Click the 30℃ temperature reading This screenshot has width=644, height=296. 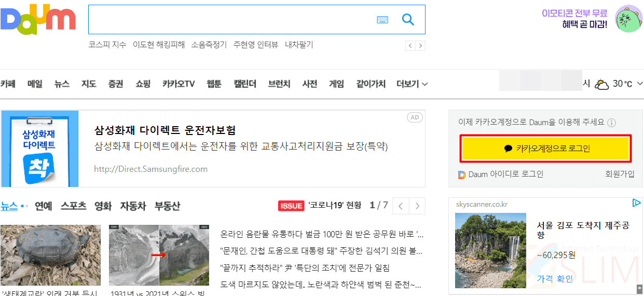tap(623, 84)
